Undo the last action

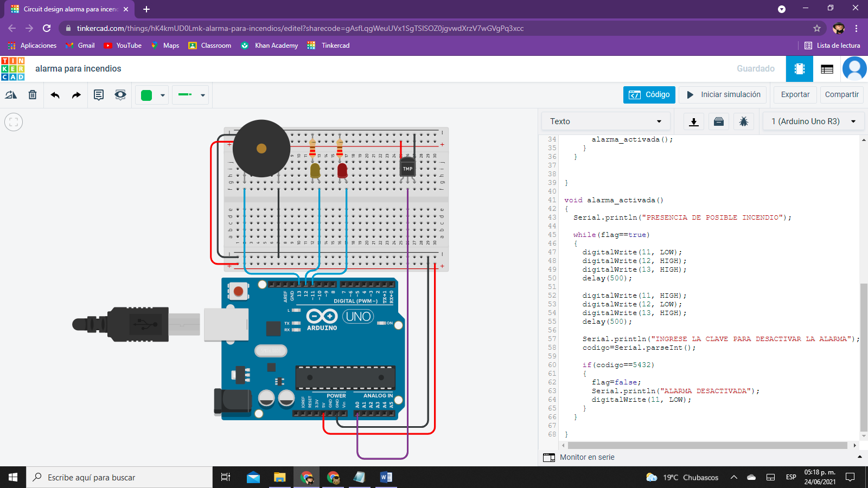(55, 95)
